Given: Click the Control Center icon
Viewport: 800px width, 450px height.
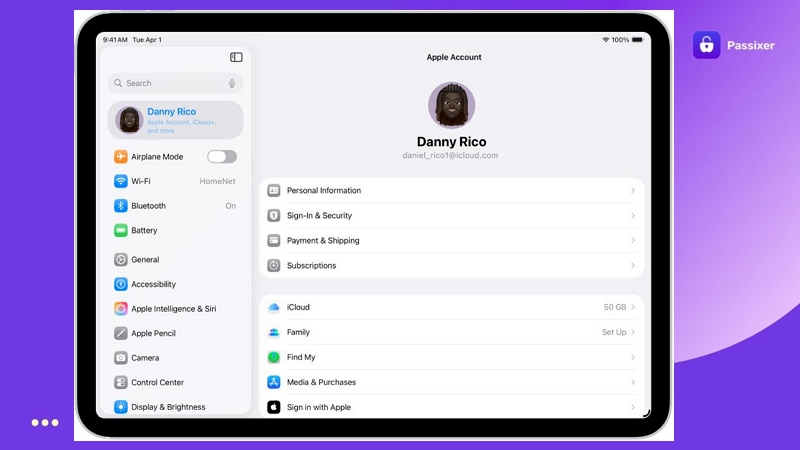Looking at the screenshot, I should click(120, 382).
